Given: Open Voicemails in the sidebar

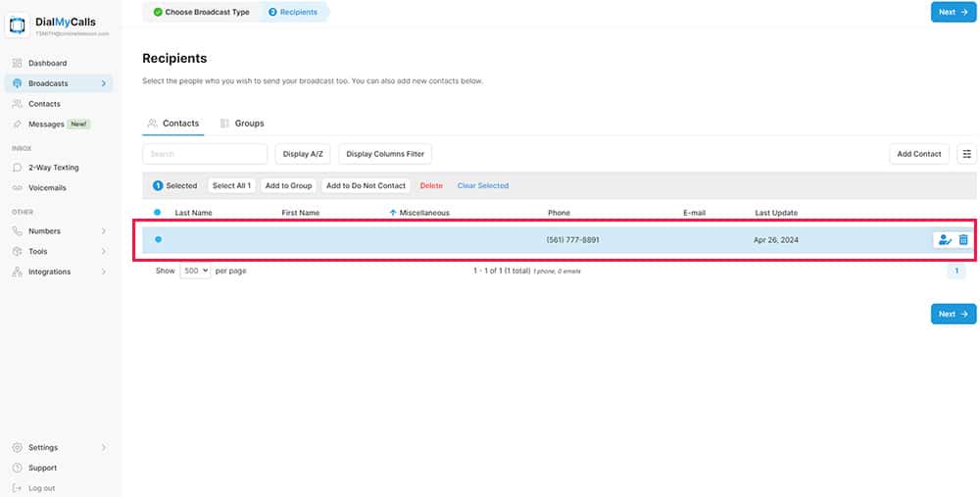Looking at the screenshot, I should (47, 187).
